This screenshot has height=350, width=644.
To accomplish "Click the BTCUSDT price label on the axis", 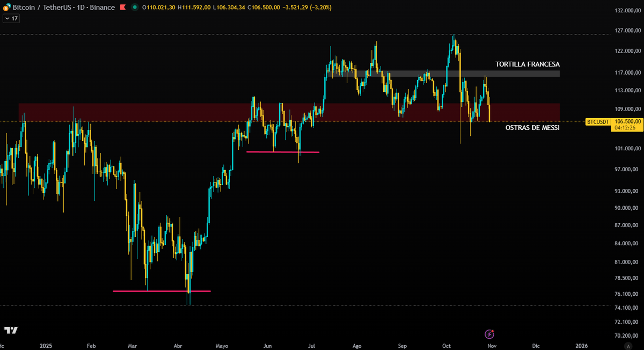I will [x=598, y=122].
